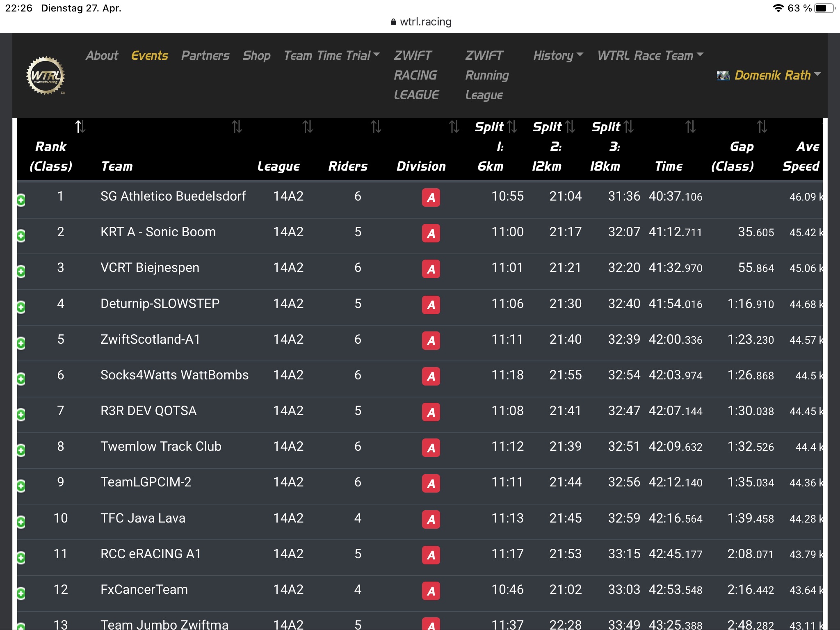Click division A badge for Socks4Watts WattBombs
The height and width of the screenshot is (630, 840).
(431, 376)
